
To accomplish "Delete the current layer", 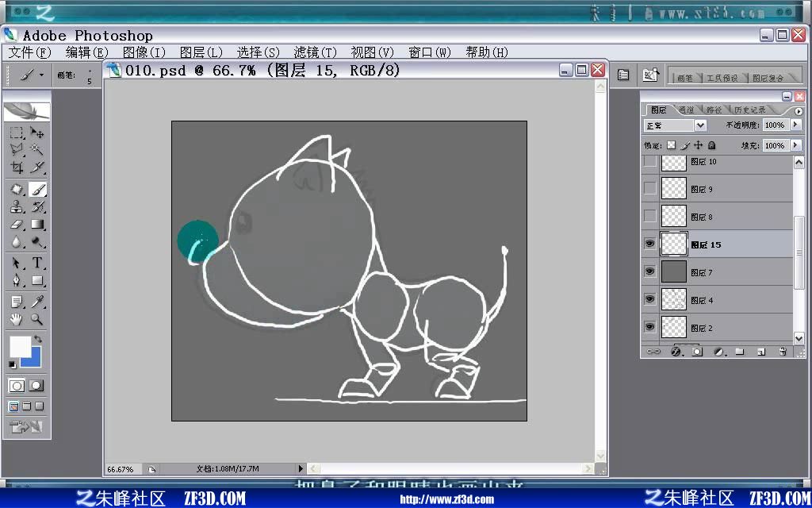I will click(783, 352).
